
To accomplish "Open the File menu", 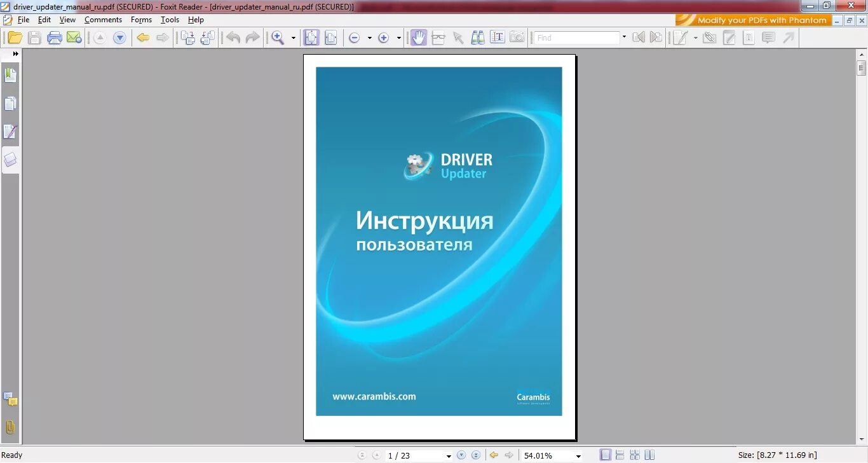I will [24, 20].
